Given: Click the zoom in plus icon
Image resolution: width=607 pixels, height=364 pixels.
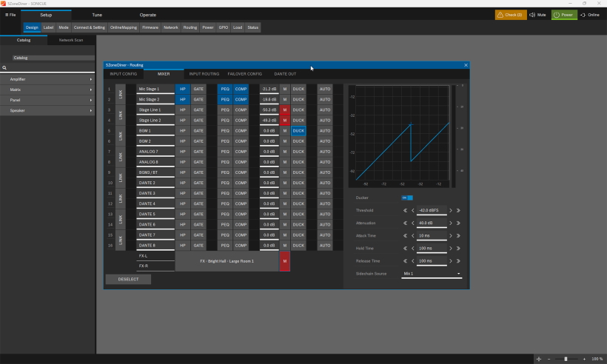Looking at the screenshot, I should [x=584, y=359].
